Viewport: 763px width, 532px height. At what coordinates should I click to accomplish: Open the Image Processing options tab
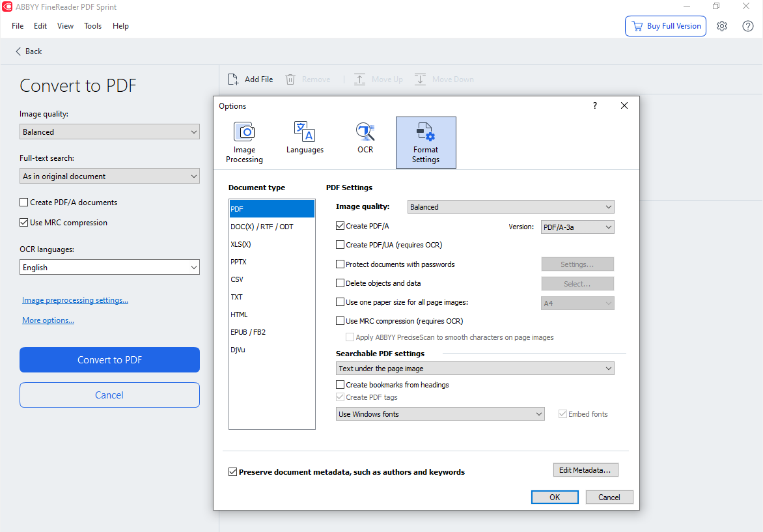coord(244,142)
